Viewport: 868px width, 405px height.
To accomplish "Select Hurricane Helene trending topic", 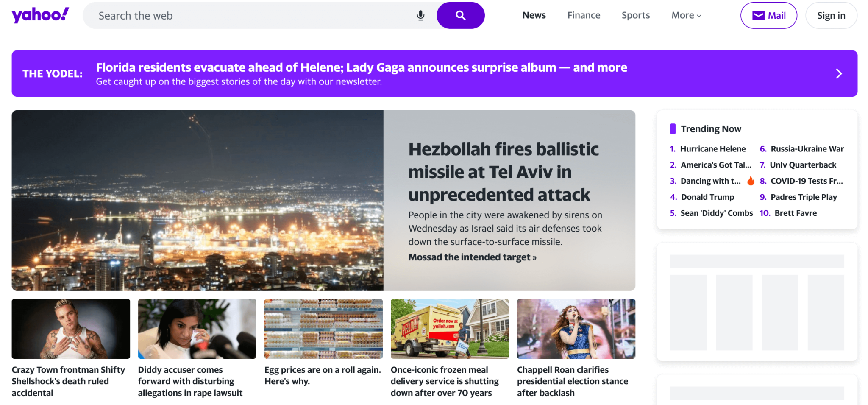I will [x=712, y=149].
